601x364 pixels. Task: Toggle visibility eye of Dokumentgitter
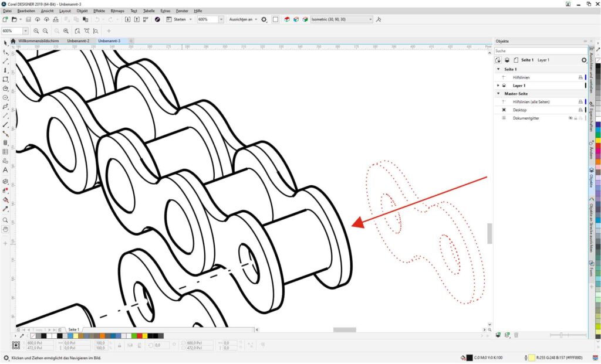point(570,118)
